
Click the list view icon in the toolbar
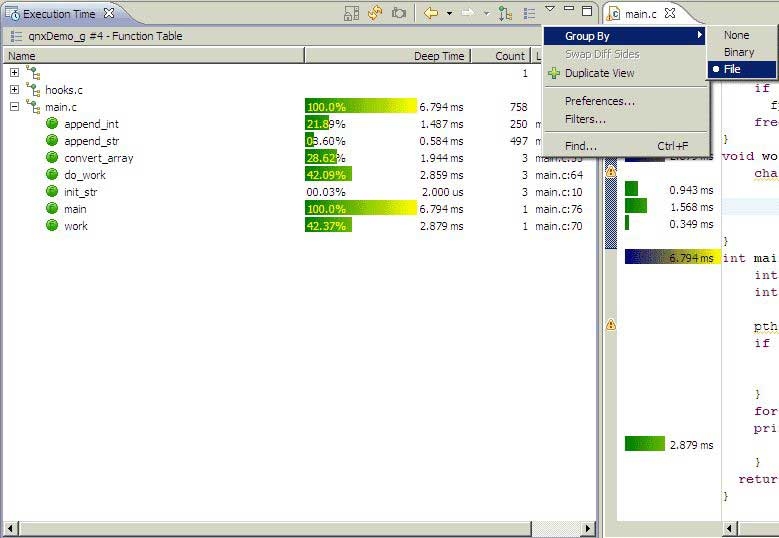pos(529,13)
